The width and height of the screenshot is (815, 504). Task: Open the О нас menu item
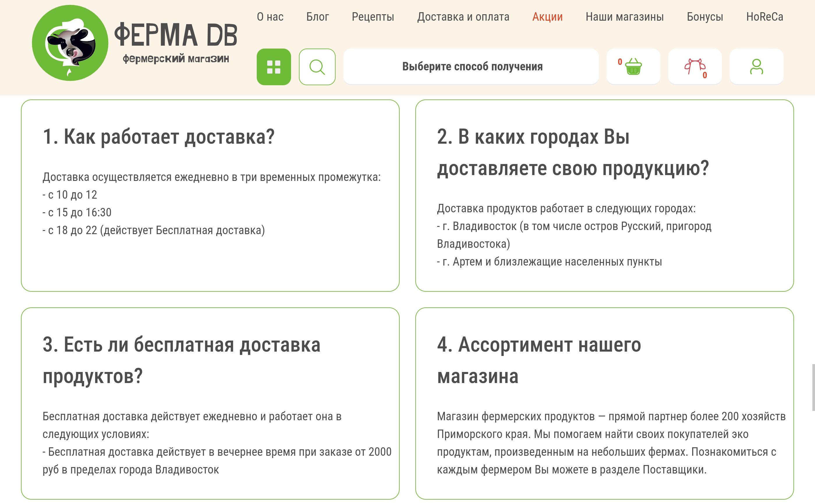pos(270,17)
